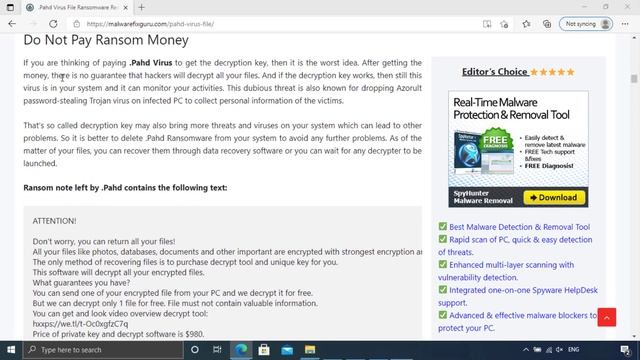Refresh the current page
640x360 pixels.
[53, 24]
